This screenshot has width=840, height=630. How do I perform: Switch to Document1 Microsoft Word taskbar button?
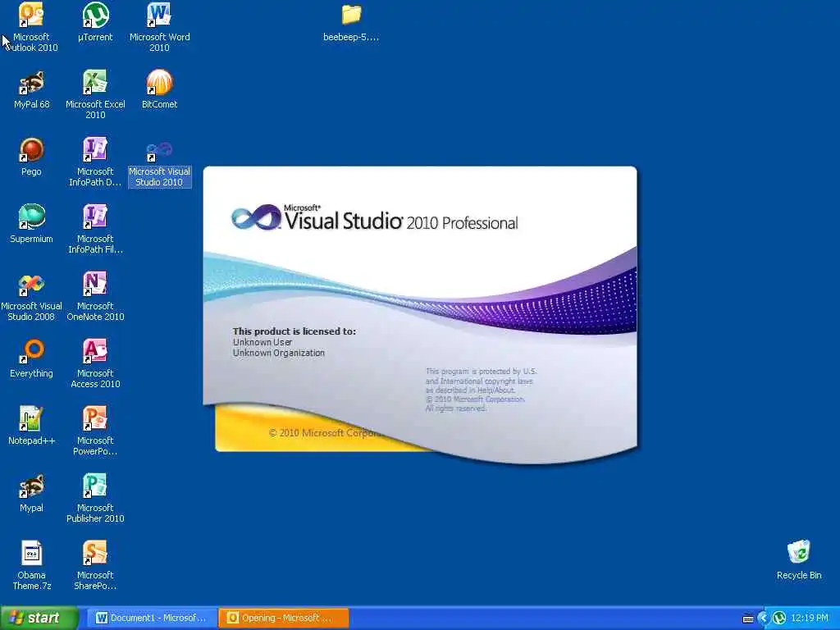(x=152, y=619)
